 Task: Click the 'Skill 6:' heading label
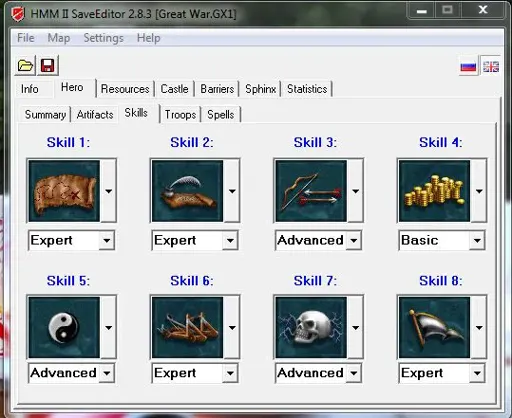192,281
